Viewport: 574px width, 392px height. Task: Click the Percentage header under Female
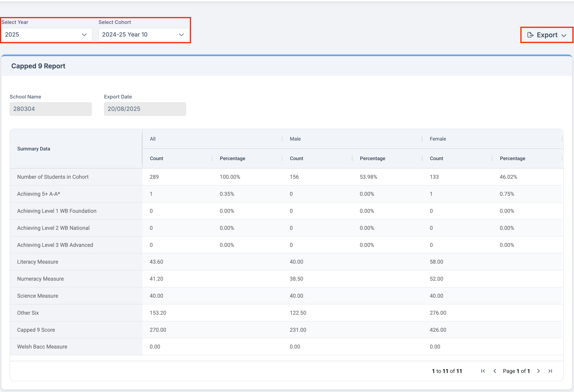[x=513, y=159]
